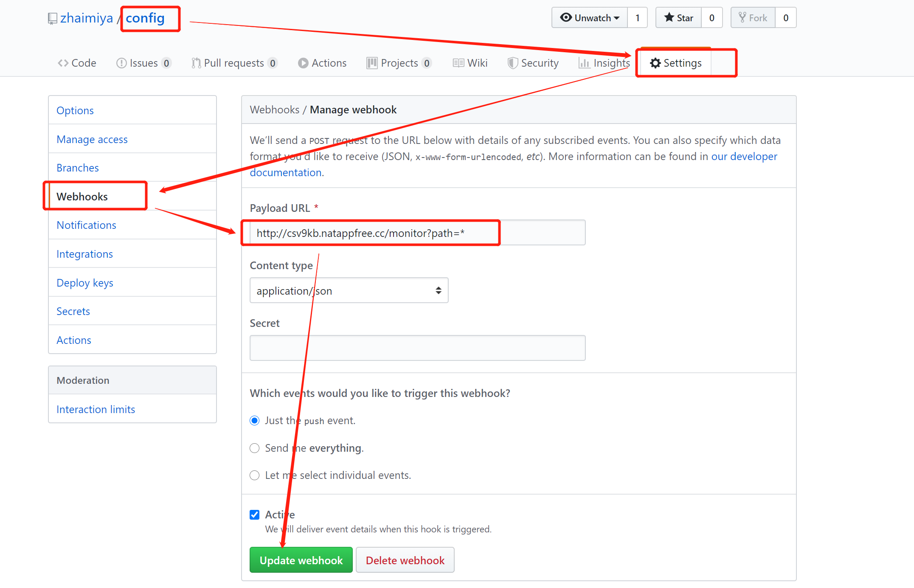Toggle the Active checkbox
The width and height of the screenshot is (914, 588).
255,515
